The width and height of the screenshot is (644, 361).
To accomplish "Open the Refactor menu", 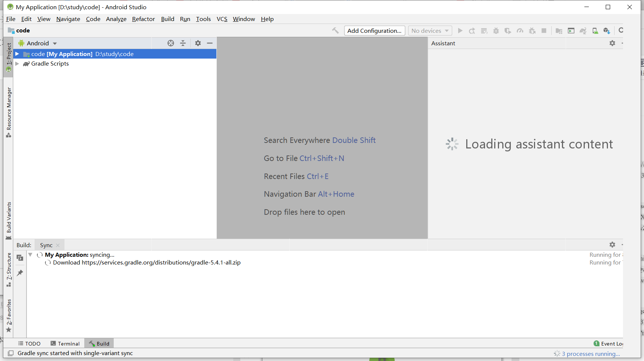I will coord(144,19).
